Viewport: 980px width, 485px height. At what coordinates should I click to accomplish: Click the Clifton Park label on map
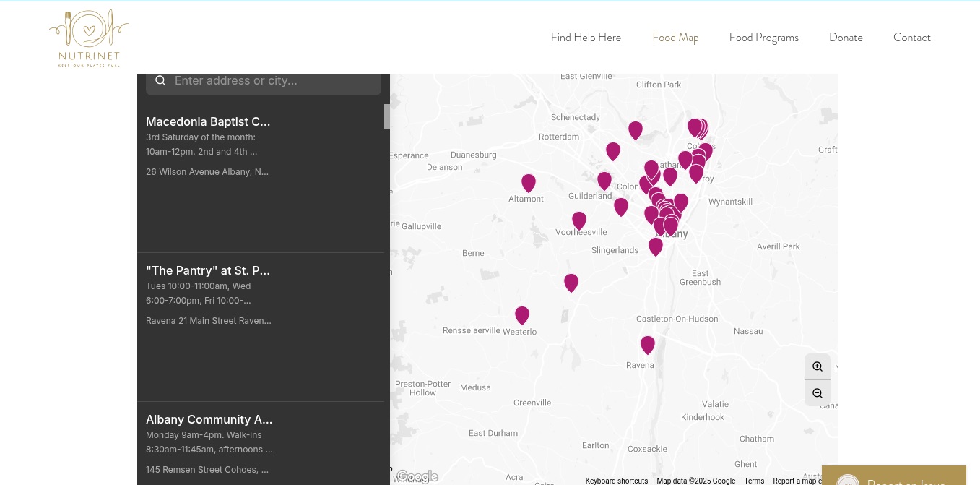point(659,85)
